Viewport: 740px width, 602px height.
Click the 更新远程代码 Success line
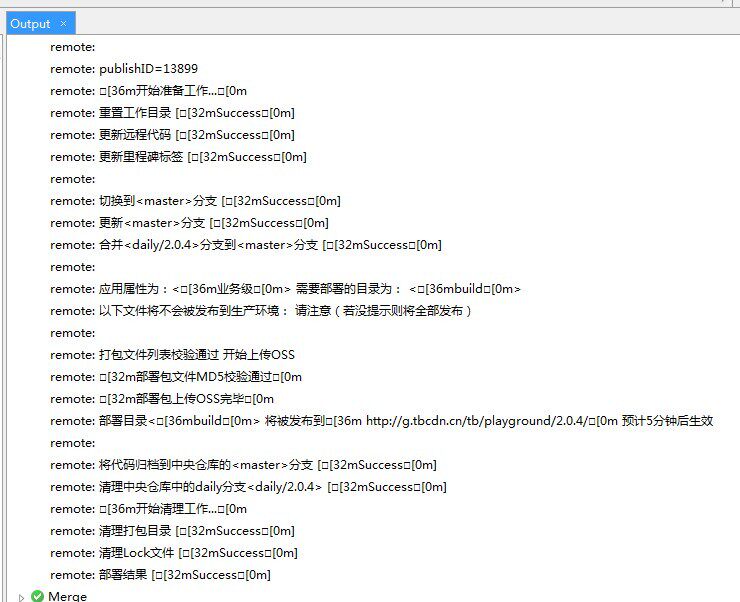point(172,135)
